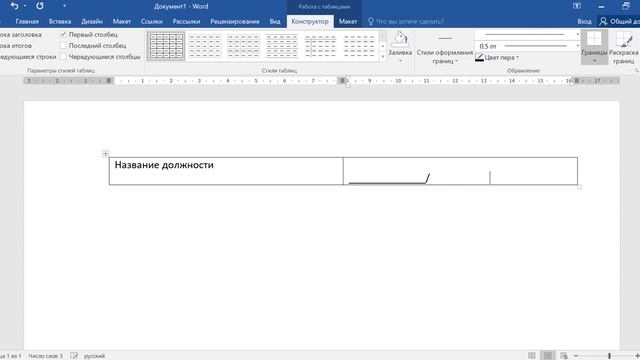
Task: Select the third table style thumbnail
Action: click(x=243, y=46)
